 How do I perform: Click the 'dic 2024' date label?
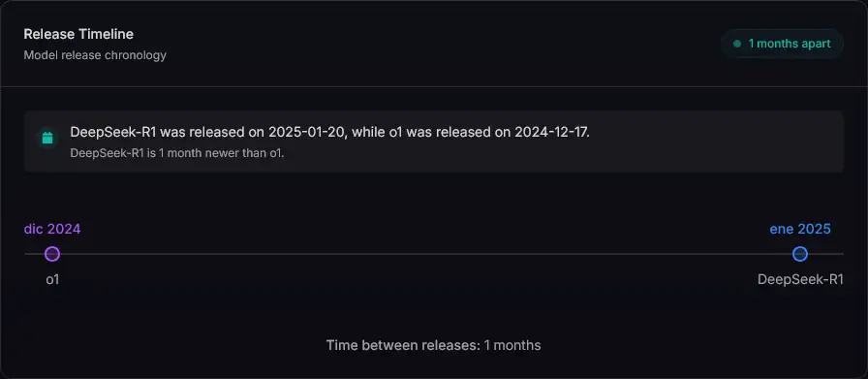pyautogui.click(x=52, y=229)
